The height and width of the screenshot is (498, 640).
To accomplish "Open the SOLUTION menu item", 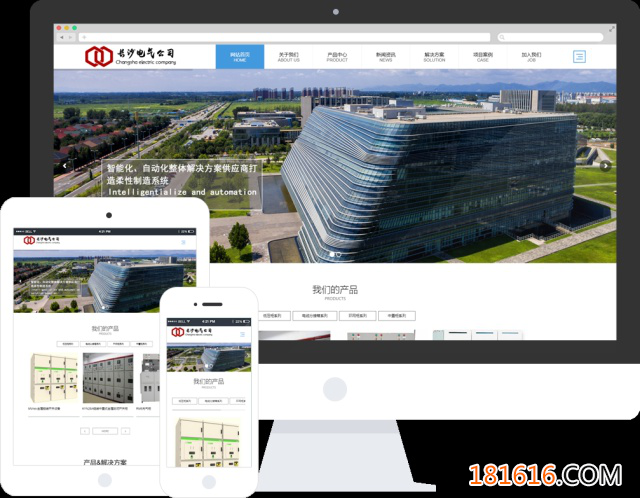I will coord(434,57).
